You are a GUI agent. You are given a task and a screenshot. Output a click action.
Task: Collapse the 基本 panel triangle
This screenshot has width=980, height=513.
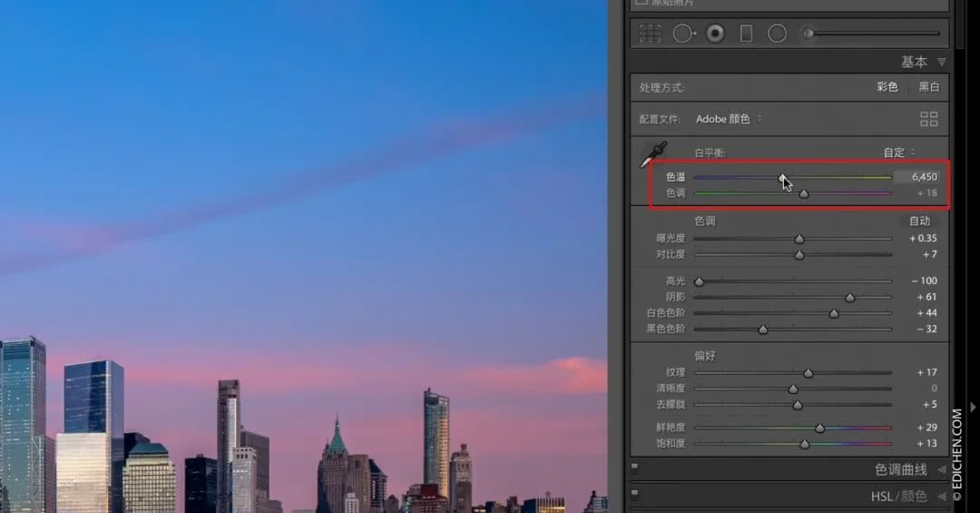click(942, 63)
